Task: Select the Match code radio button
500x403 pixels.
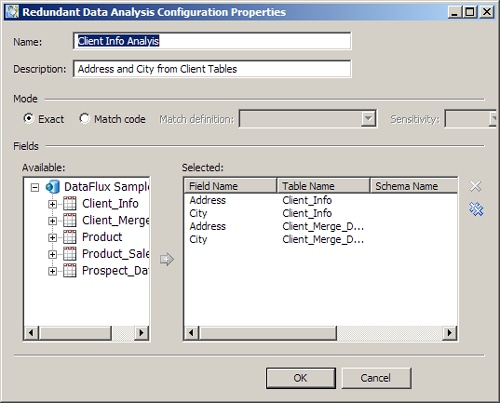Action: pos(84,118)
